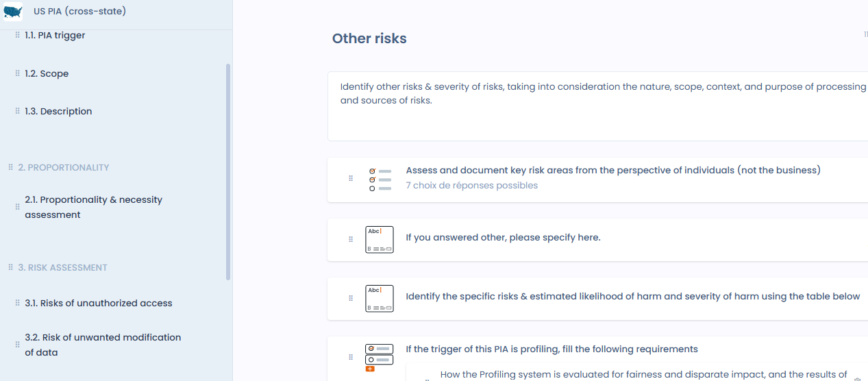Click the text-field icon beside "If you answered other"
Screen dimensions: 868x381
pyautogui.click(x=380, y=239)
